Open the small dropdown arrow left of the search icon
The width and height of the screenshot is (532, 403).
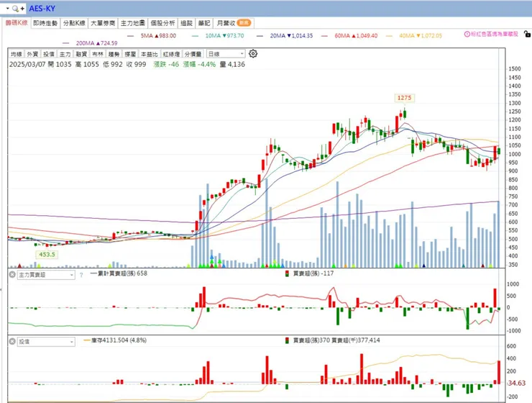[x=7, y=8]
